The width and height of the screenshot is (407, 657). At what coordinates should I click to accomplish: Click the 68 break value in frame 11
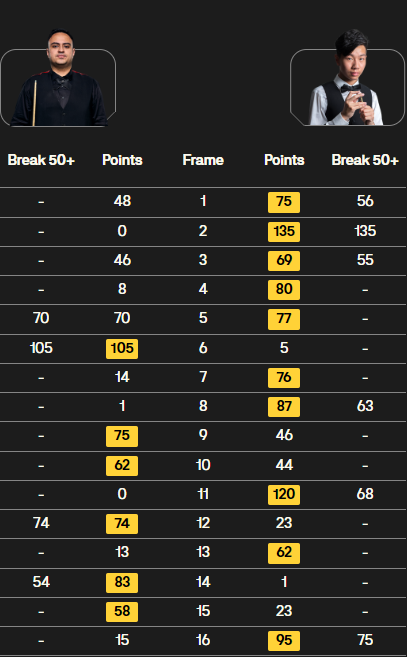coord(365,494)
